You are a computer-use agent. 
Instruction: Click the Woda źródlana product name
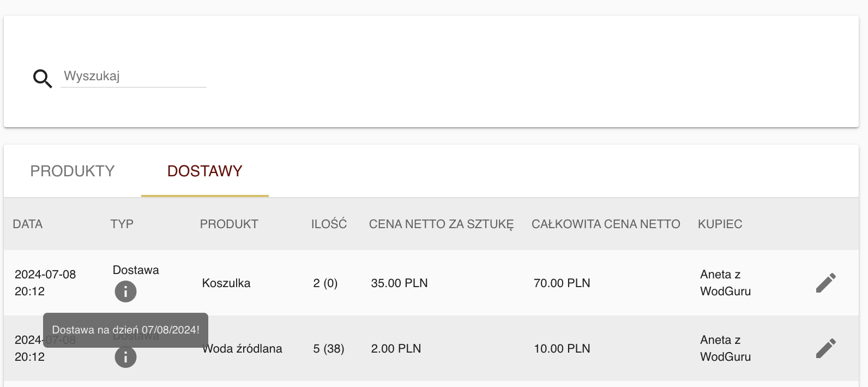click(x=243, y=348)
